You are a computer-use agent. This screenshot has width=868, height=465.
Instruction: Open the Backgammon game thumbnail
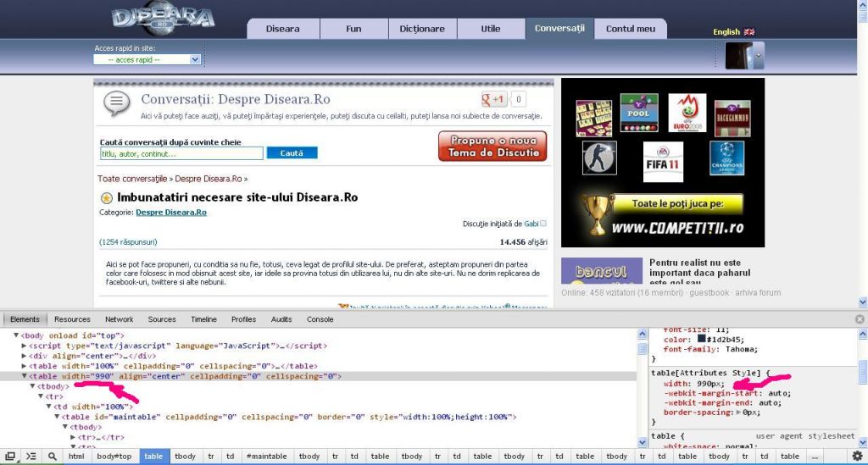coord(732,119)
